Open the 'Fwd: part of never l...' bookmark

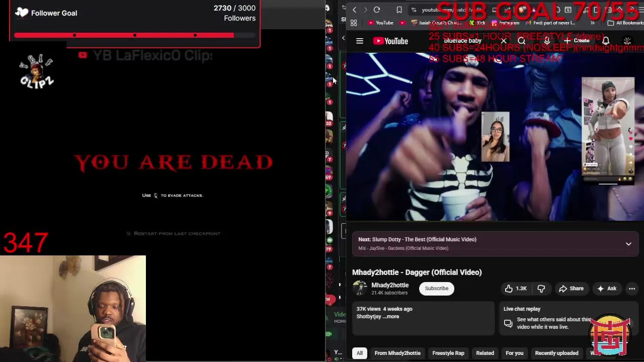click(x=550, y=23)
